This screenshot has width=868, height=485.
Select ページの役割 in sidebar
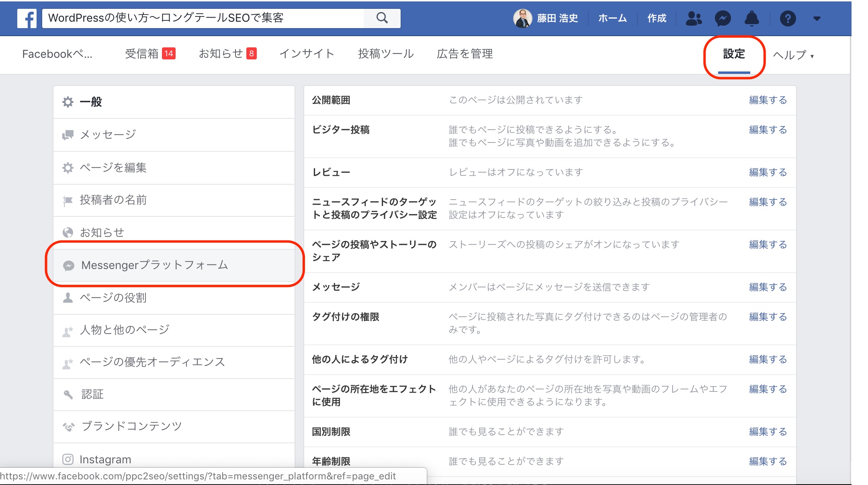pos(174,298)
